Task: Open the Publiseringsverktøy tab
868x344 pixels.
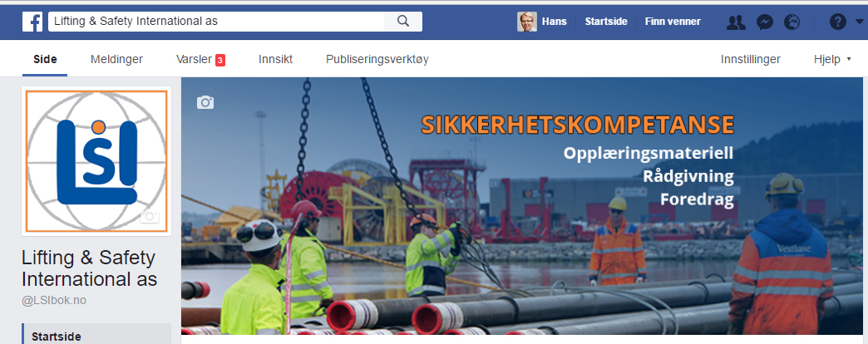Action: (x=377, y=59)
